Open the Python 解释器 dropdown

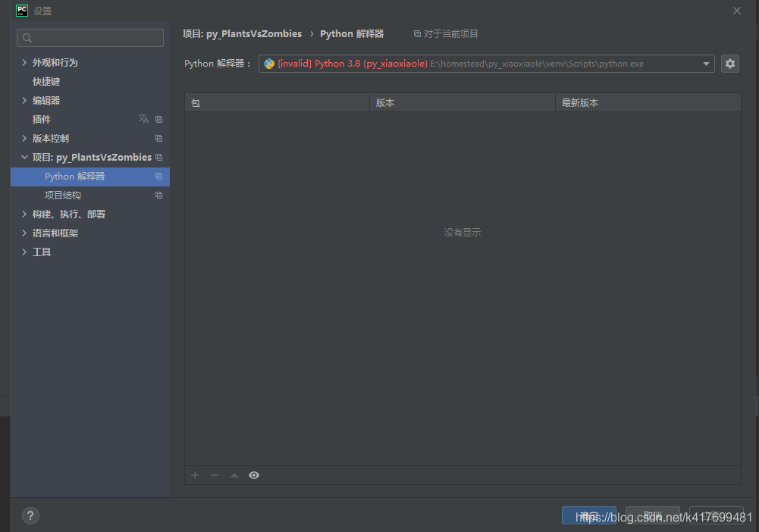485,64
